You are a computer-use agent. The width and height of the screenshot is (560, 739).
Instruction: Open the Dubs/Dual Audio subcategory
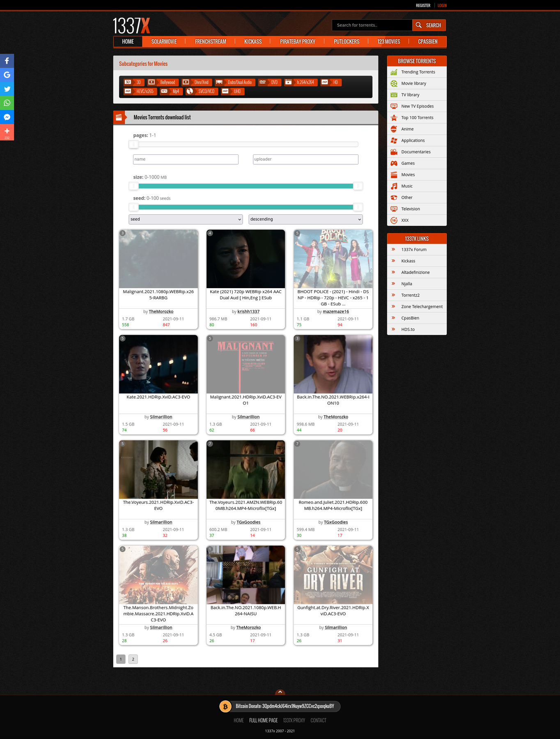[x=235, y=82]
